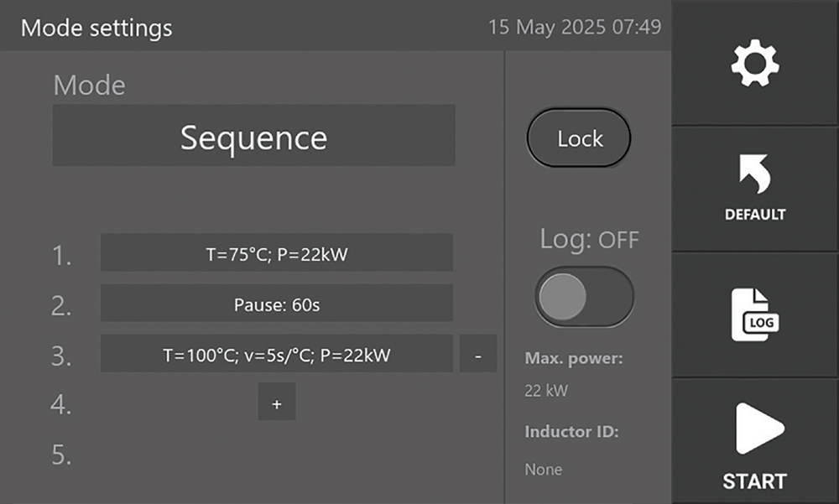Click the Mode heading label

pyautogui.click(x=89, y=85)
